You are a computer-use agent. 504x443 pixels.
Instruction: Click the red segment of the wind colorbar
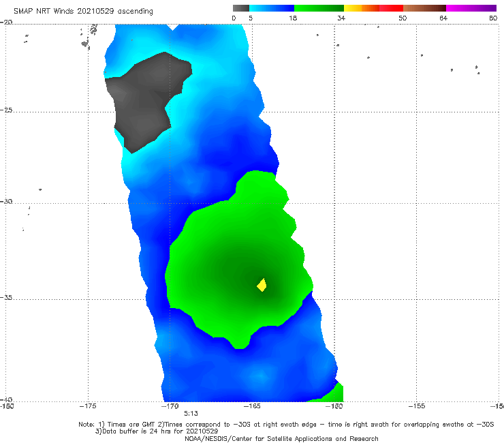391,8
